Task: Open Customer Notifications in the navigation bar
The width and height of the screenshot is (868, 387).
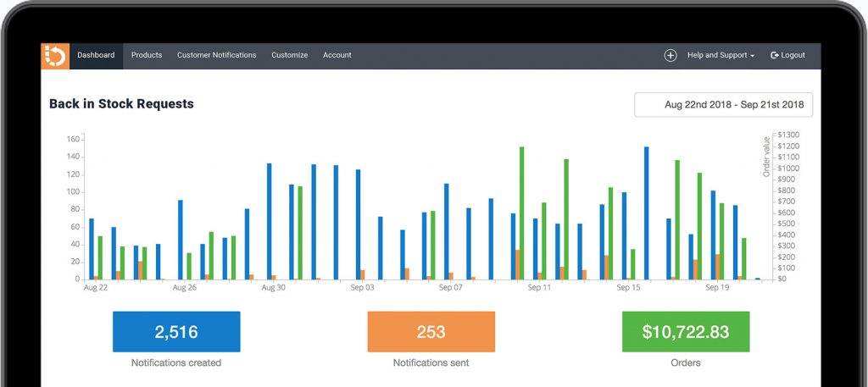Action: (216, 56)
